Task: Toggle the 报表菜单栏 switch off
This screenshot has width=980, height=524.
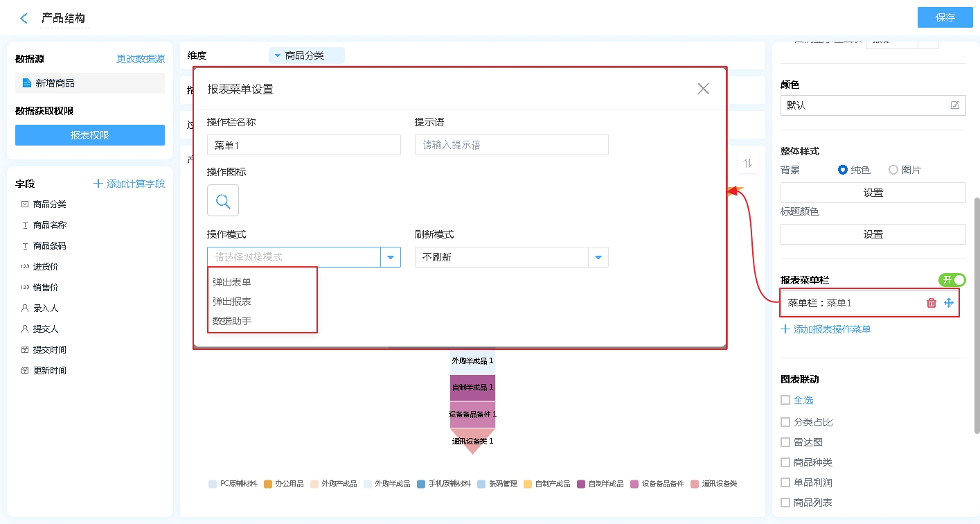Action: tap(952, 280)
